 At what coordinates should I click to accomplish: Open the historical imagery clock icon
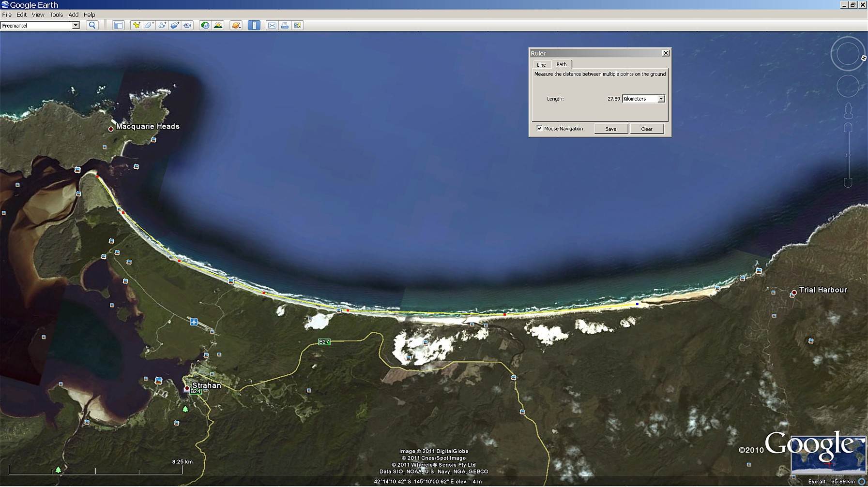point(205,25)
